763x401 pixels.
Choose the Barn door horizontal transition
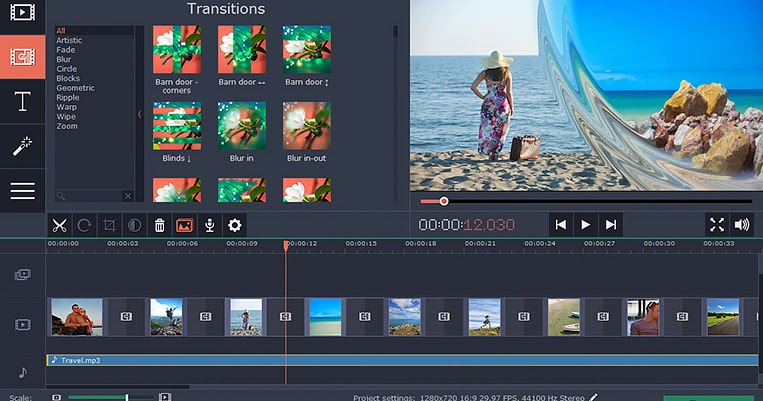242,50
